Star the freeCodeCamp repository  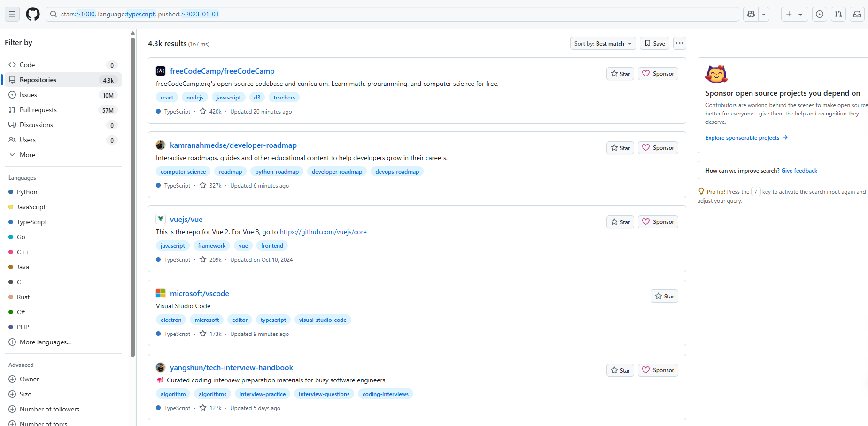click(620, 74)
